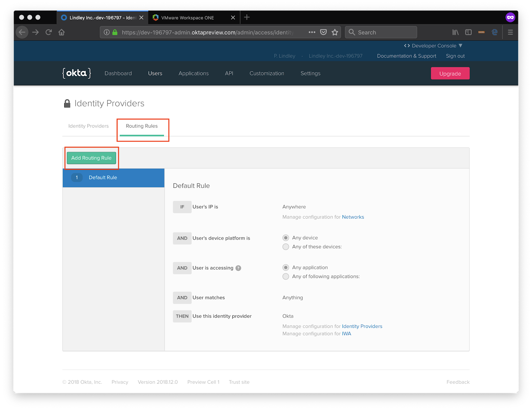Select Any of these devices radio button

click(286, 247)
